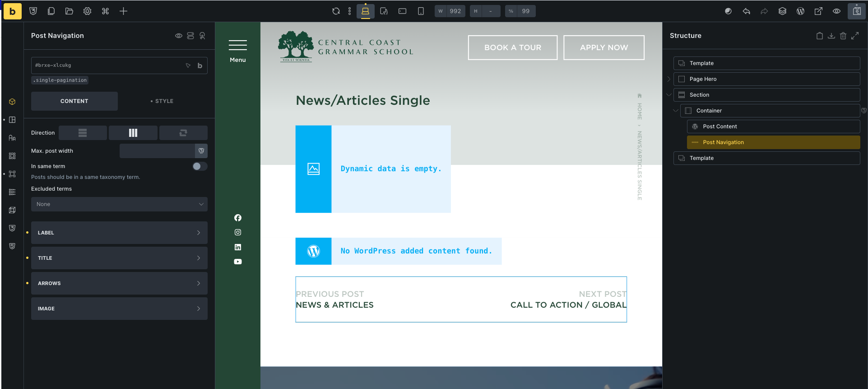Click the undo arrow icon
Image resolution: width=868 pixels, height=389 pixels.
coord(746,11)
